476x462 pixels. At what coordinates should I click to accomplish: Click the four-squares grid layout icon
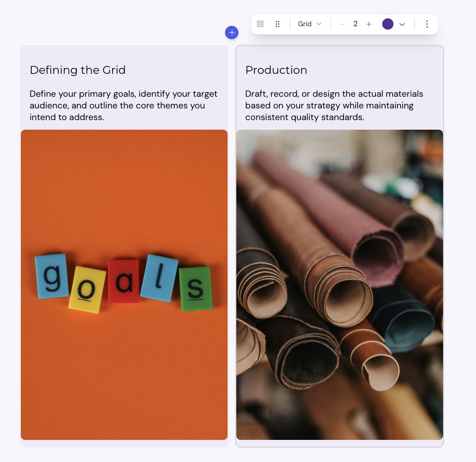[x=260, y=24]
